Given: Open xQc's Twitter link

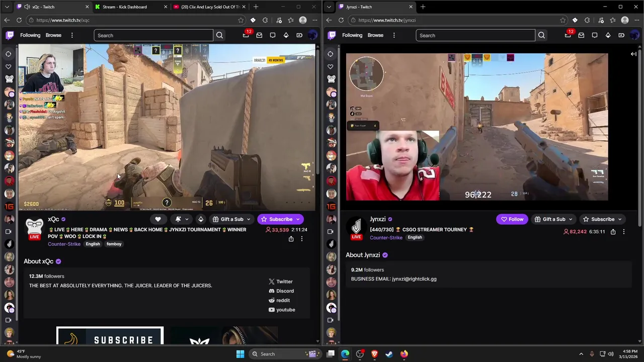Looking at the screenshot, I should point(281,282).
